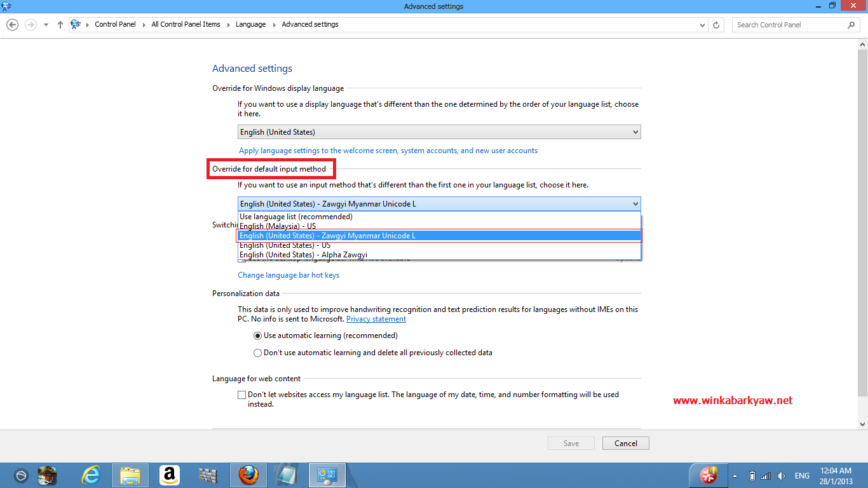
Task: Check Don't let websites access my language list
Action: (x=241, y=395)
